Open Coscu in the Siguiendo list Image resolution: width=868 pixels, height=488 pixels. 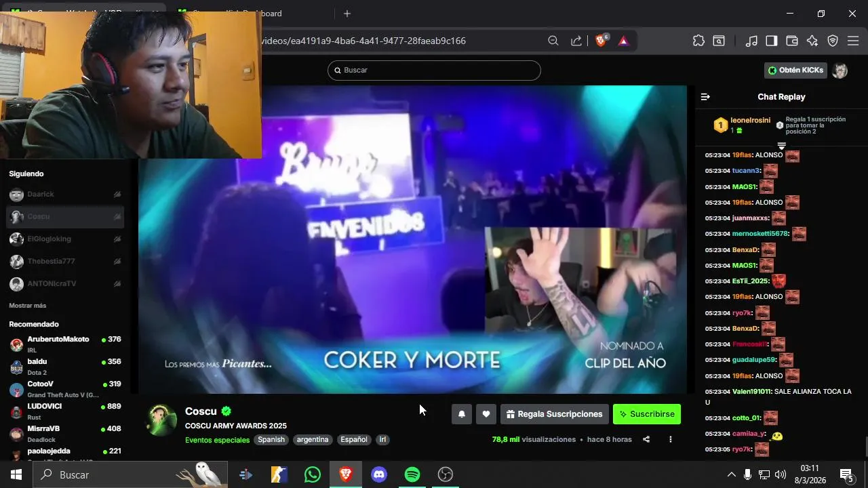coord(65,217)
